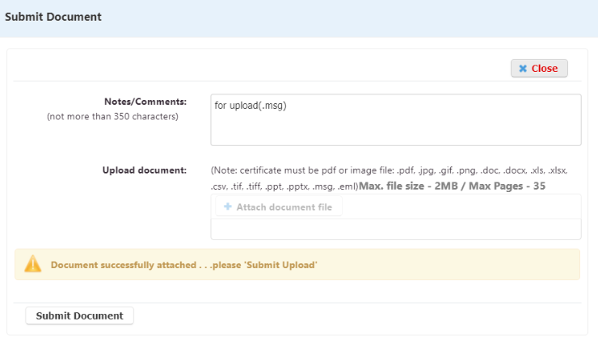
Task: Click the allowed file types note text
Action: tap(389, 178)
